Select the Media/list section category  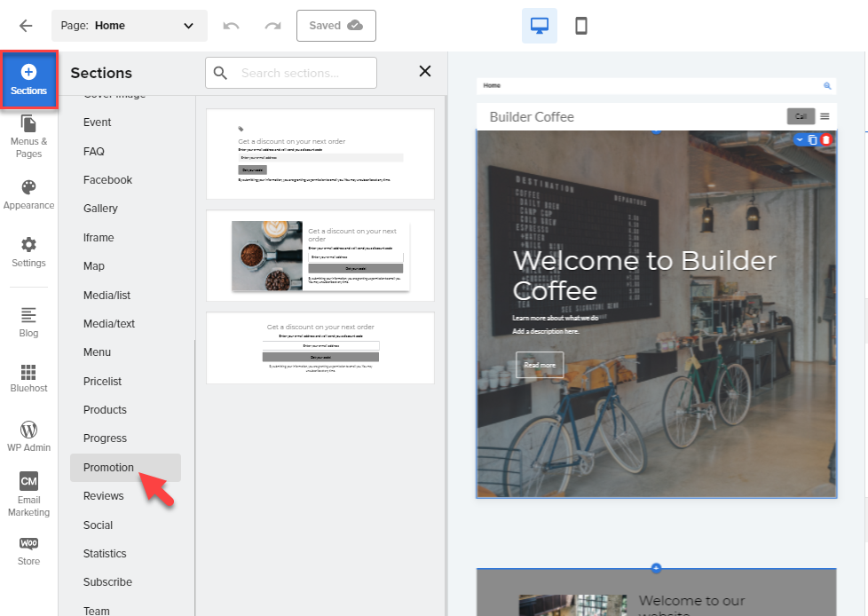107,295
